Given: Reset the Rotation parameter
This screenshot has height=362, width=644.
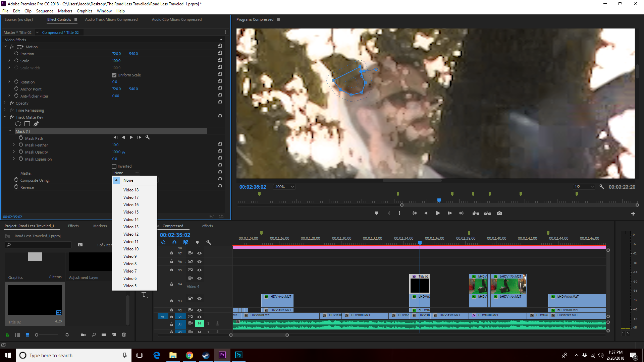Looking at the screenshot, I should (x=220, y=81).
